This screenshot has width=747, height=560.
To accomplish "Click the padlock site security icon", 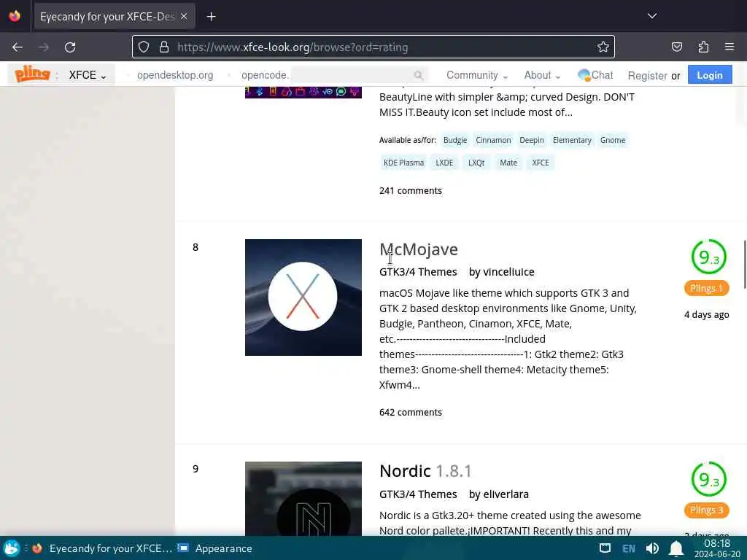I will (164, 47).
